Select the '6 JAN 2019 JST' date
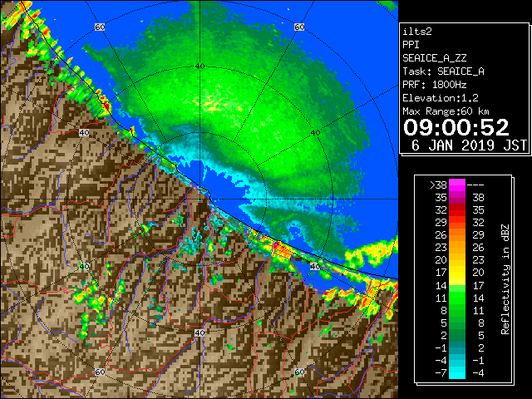 coord(469,145)
